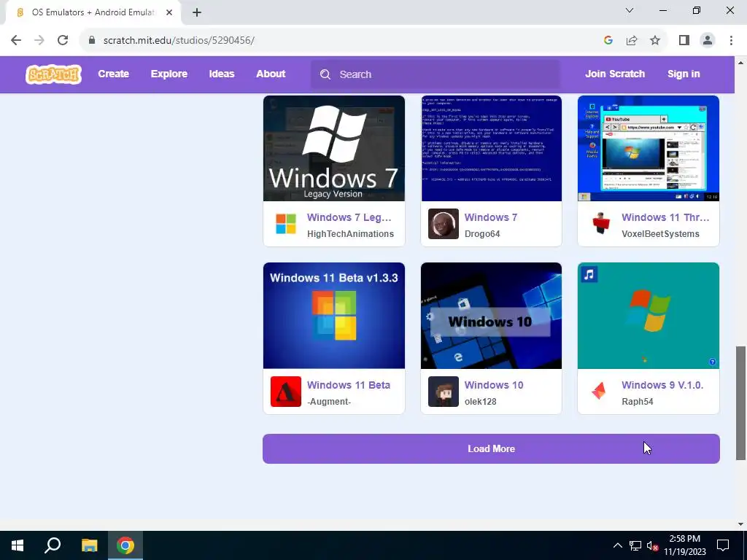Click VoxelBeetSystems user avatar
The image size is (747, 560).
pyautogui.click(x=600, y=224)
